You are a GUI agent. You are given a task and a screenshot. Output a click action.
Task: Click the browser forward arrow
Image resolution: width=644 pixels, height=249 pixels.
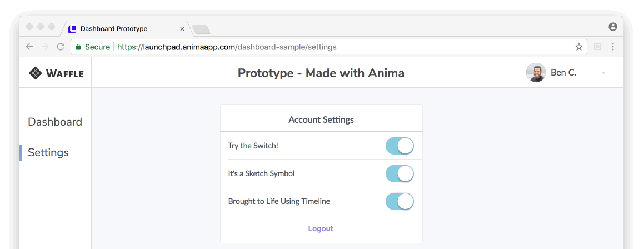(45, 47)
